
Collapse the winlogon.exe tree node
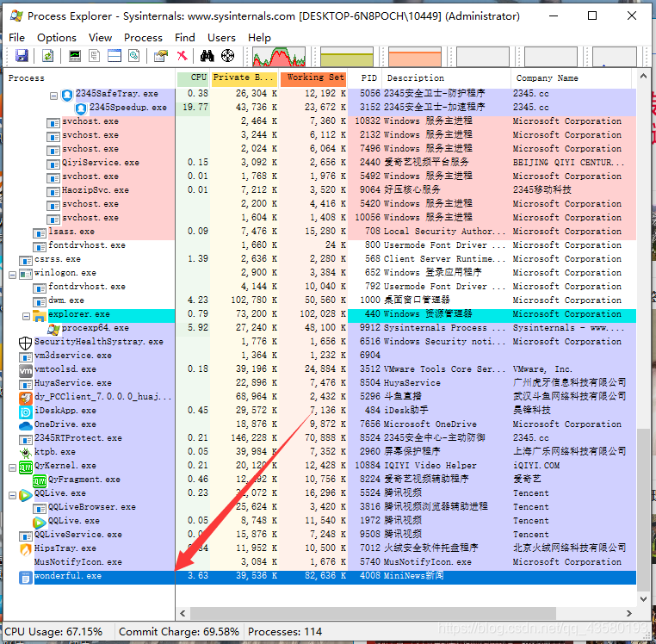coord(13,275)
